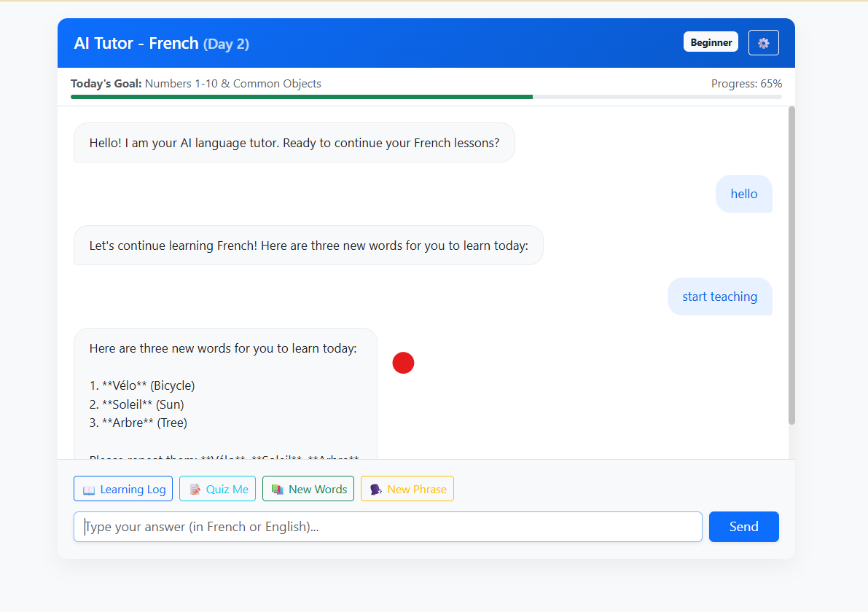The image size is (868, 612).
Task: Start a quiz with Quiz Me
Action: coord(217,488)
